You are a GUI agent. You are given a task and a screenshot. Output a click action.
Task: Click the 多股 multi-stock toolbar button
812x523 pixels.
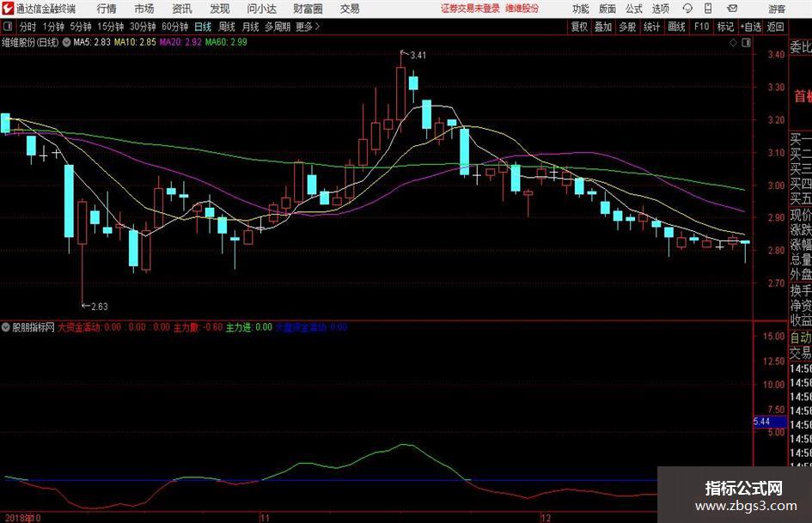[x=627, y=27]
